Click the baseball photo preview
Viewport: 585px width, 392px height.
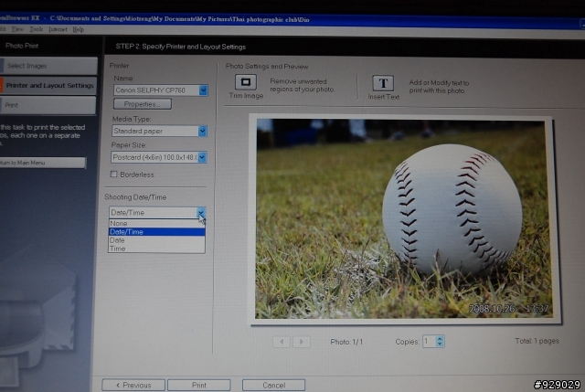coord(404,218)
